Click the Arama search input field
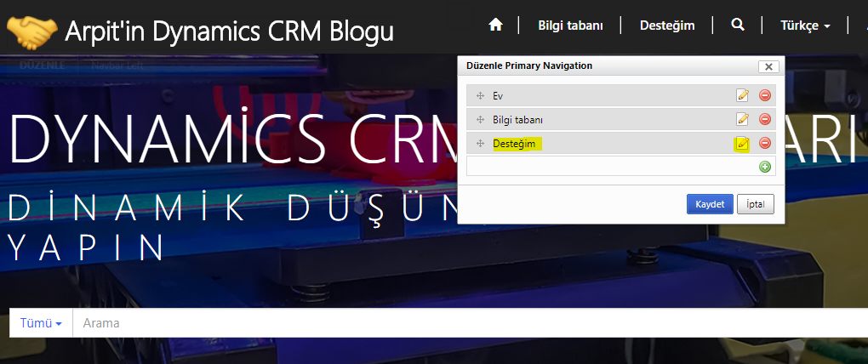 tap(471, 323)
